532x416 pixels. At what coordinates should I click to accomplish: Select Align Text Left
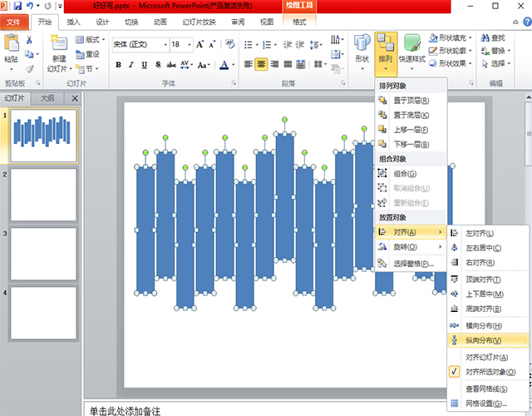[249, 64]
